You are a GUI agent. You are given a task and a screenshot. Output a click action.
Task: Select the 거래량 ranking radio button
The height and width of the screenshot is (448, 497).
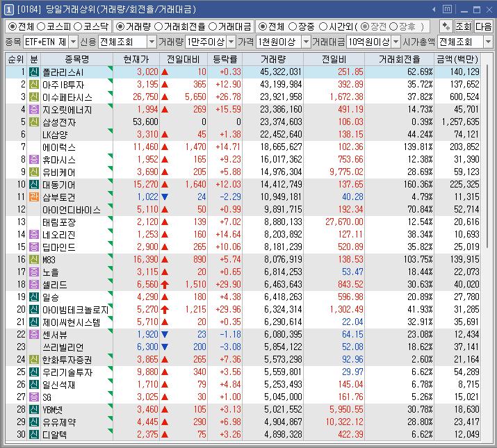[x=120, y=26]
